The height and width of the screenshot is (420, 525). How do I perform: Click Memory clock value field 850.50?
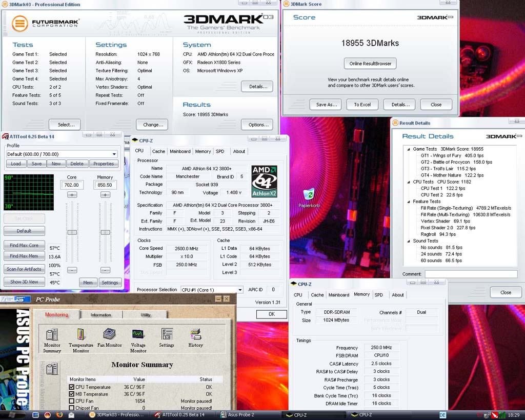(x=105, y=185)
